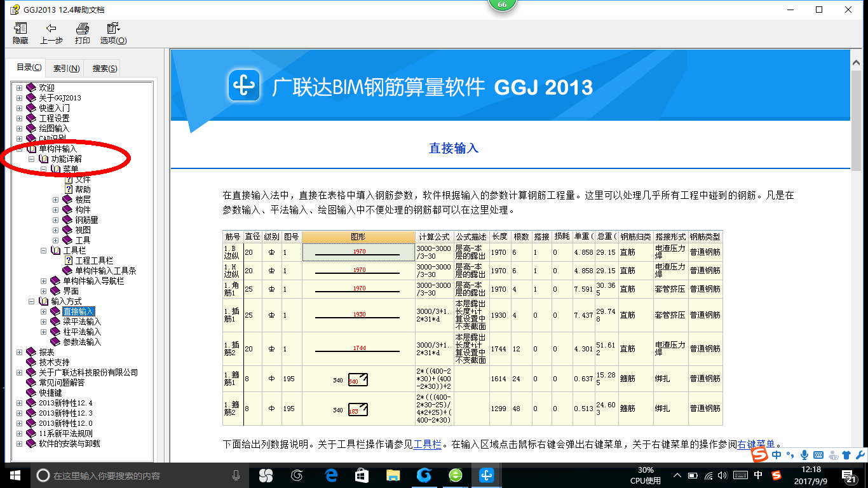868x488 pixels.
Task: Switch to the 索引(N) tab
Action: 66,69
